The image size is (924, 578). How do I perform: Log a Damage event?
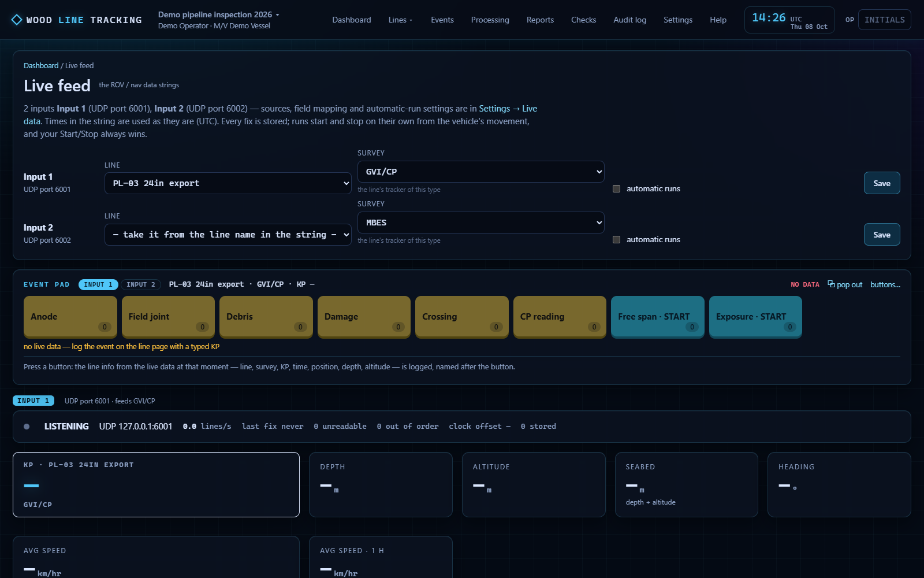pos(364,316)
